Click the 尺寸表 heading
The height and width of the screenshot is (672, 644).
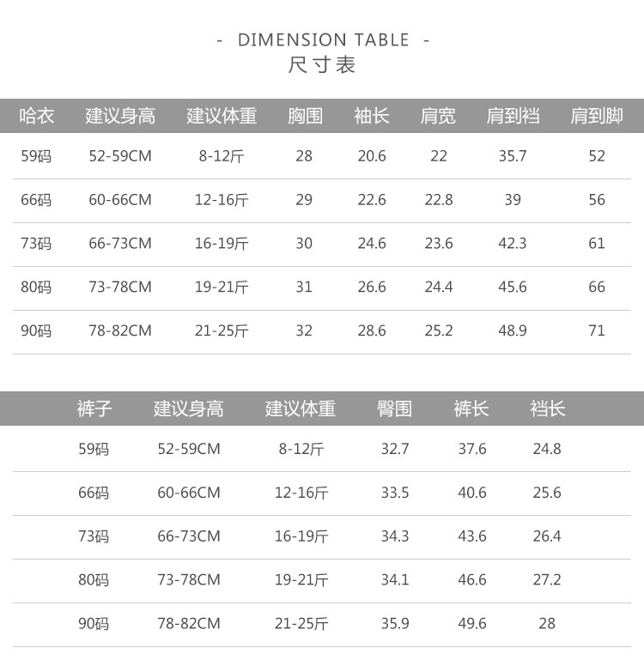[322, 65]
